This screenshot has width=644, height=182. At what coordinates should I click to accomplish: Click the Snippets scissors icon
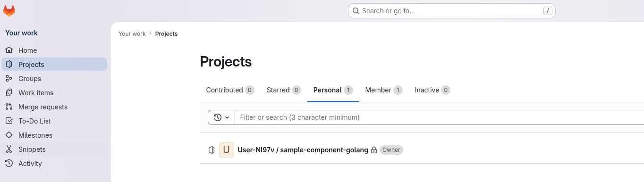click(9, 149)
